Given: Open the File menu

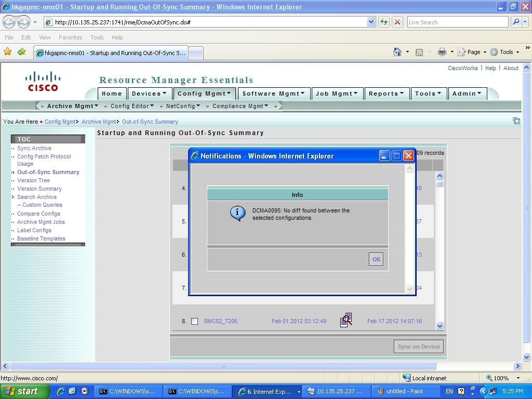Looking at the screenshot, I should click(9, 37).
